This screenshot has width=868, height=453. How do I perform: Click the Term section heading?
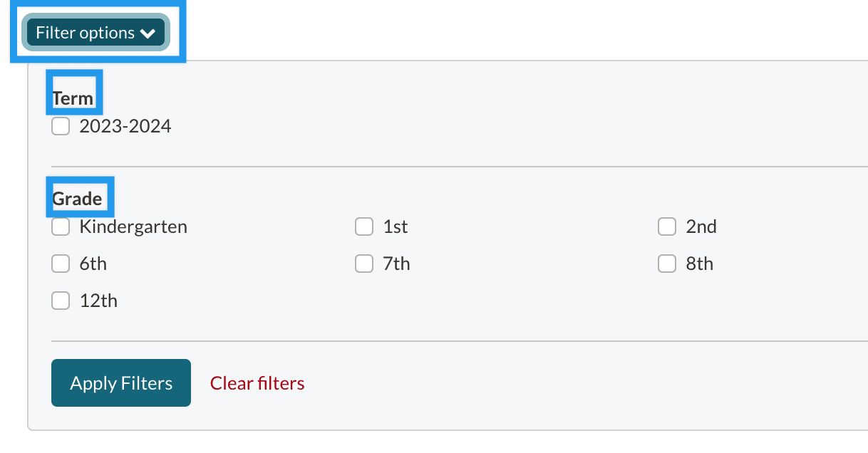73,98
